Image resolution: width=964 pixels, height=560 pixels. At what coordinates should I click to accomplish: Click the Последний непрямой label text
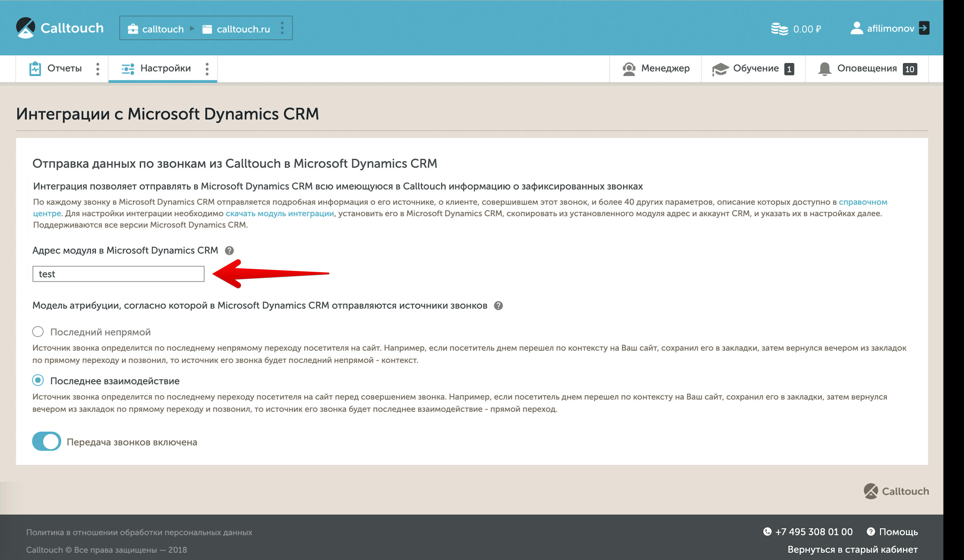coord(101,332)
